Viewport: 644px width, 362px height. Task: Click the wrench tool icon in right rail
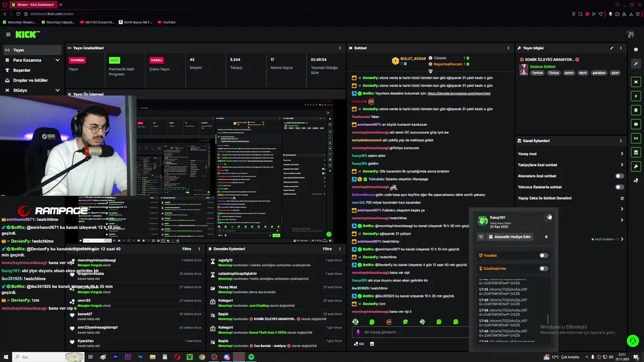[x=636, y=166]
